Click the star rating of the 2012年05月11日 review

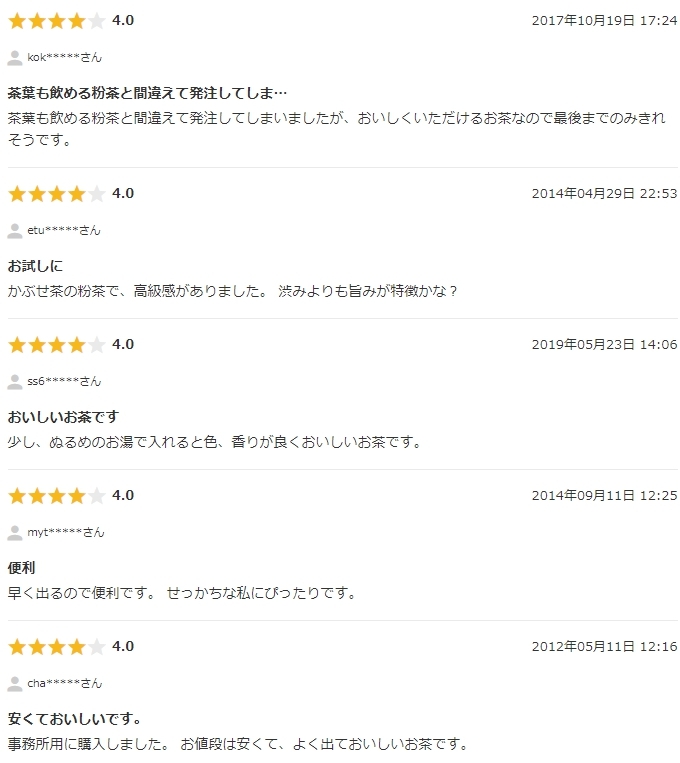(x=56, y=646)
